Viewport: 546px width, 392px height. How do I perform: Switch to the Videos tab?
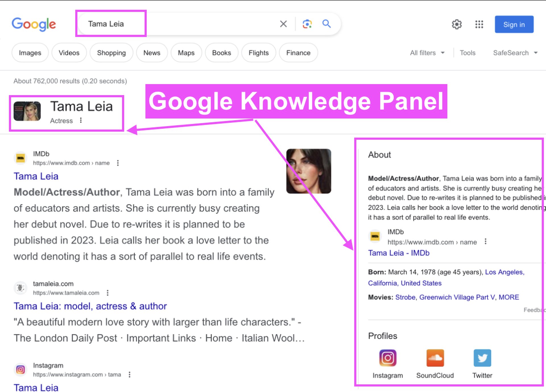pos(69,53)
